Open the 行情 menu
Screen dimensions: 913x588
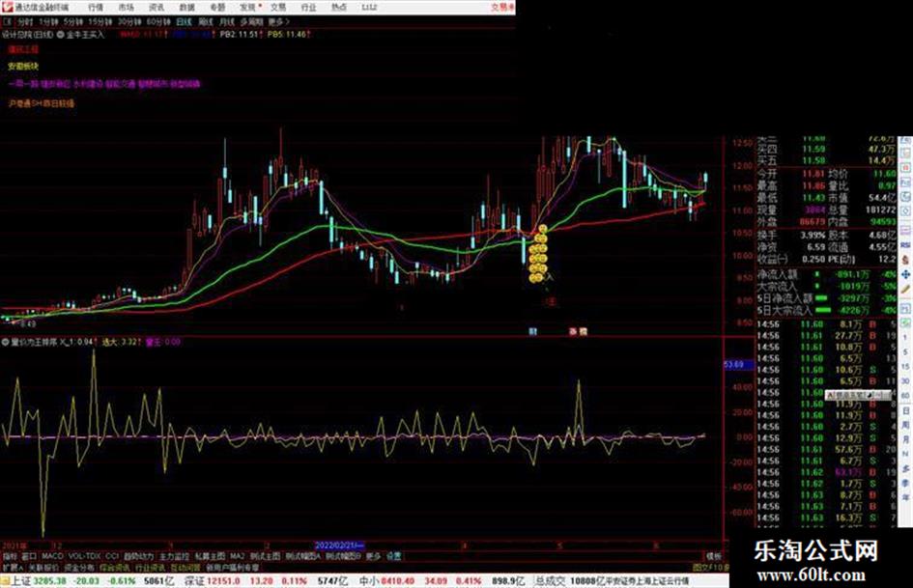[x=96, y=7]
